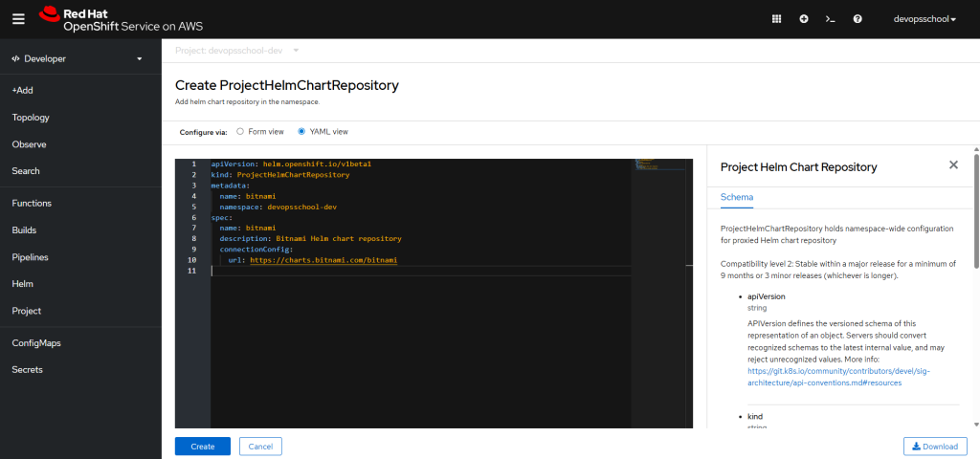Open the devopsschool user menu
The height and width of the screenshot is (459, 980).
[924, 19]
